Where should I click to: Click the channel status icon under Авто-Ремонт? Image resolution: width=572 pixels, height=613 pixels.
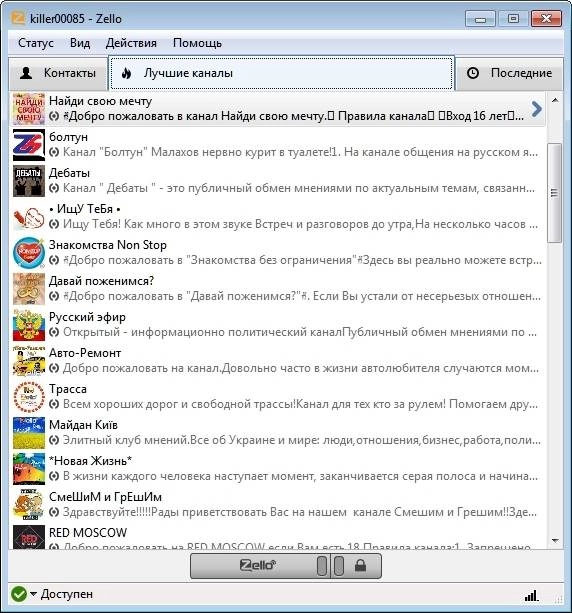point(54,368)
